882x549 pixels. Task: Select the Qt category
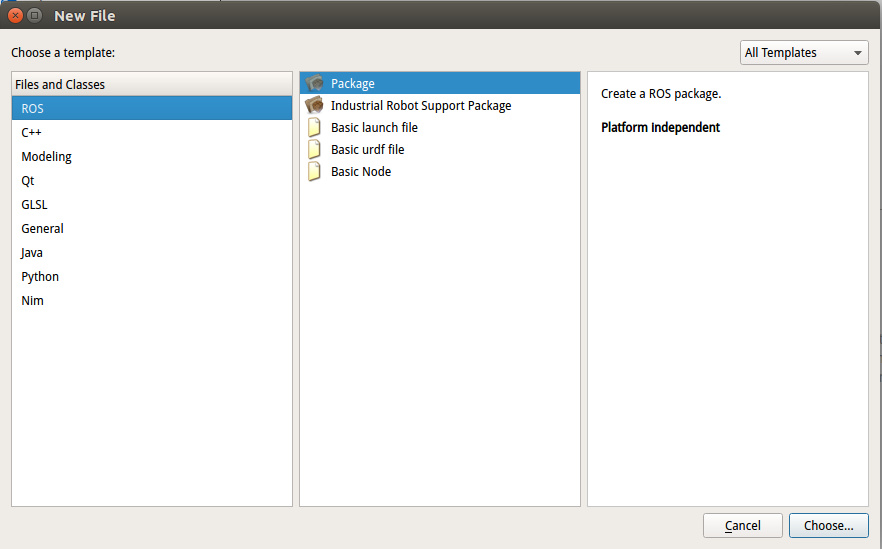pos(152,181)
